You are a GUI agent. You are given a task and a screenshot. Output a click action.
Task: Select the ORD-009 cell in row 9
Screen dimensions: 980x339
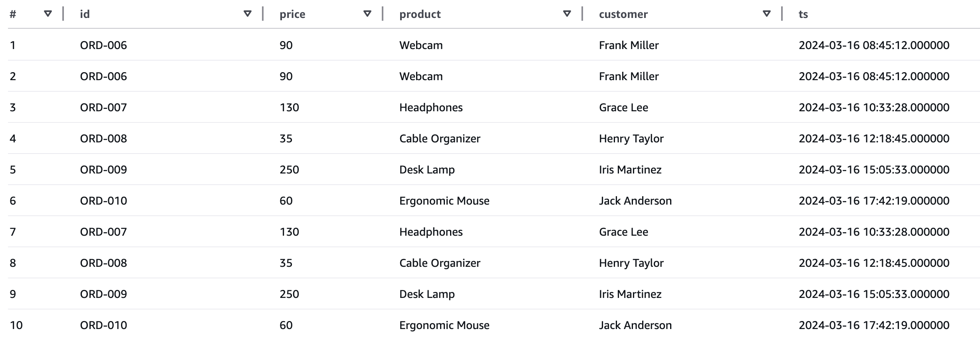coord(103,294)
